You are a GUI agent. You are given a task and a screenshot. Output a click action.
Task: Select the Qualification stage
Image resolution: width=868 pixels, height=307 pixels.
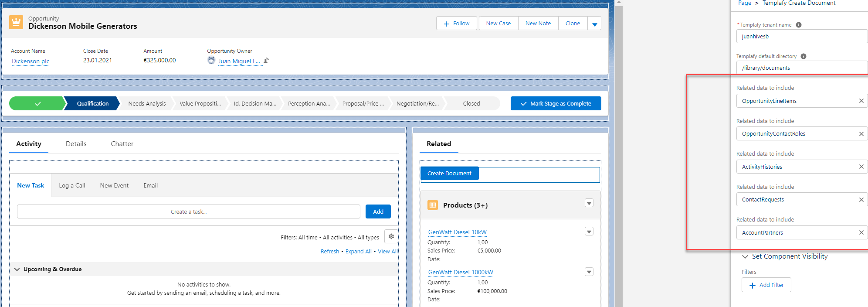pyautogui.click(x=93, y=103)
